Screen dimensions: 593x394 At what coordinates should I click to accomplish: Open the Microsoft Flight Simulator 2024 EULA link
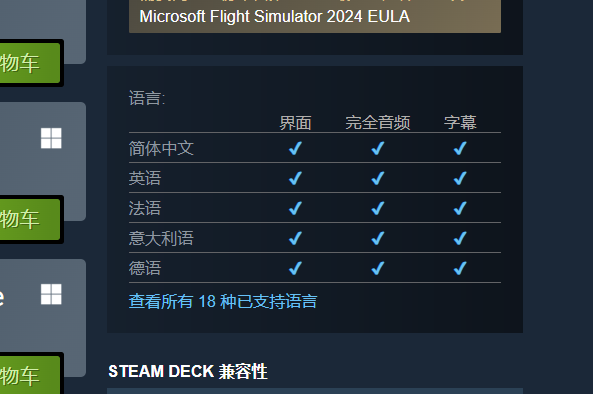pyautogui.click(x=275, y=17)
